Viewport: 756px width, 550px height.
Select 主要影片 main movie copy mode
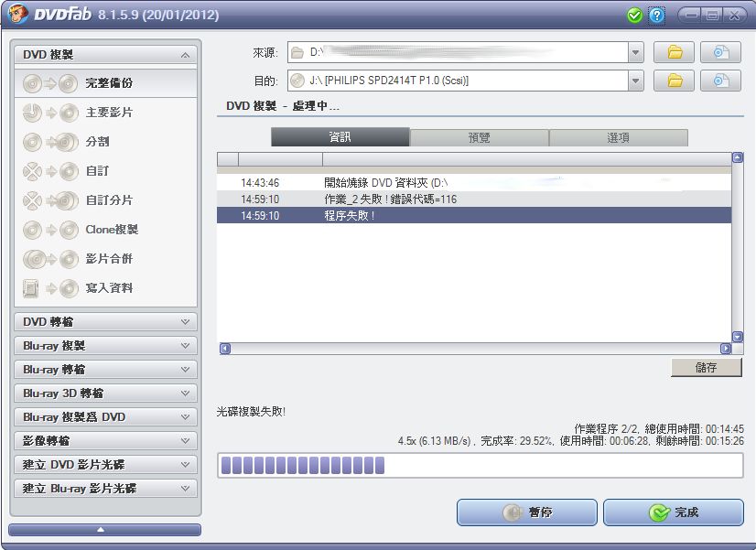point(105,113)
